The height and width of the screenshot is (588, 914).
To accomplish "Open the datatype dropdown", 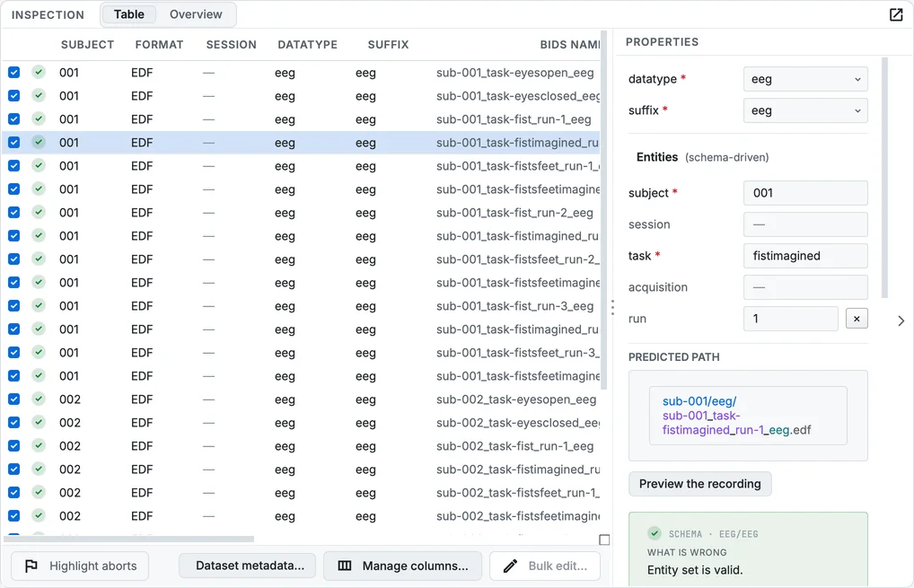I will 805,79.
